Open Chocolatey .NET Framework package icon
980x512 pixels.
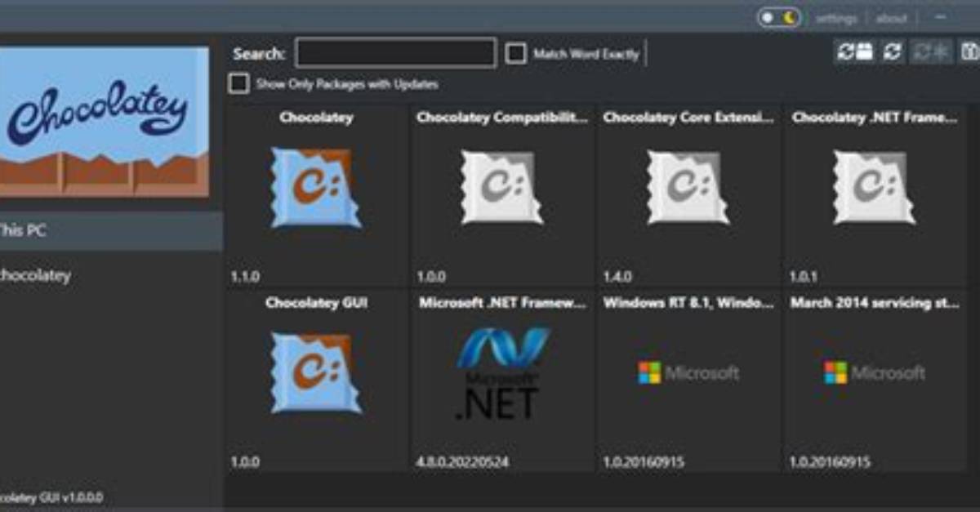875,187
